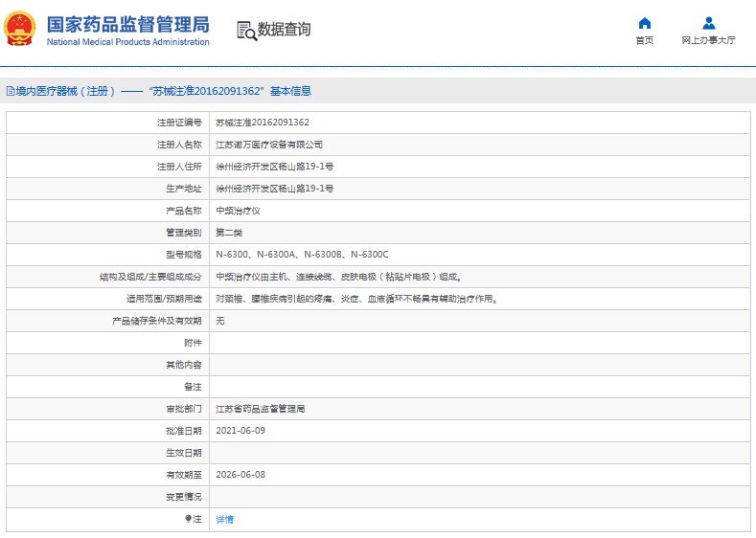Click the 结构及组成 description value
Screen dimensions: 756x538
click(338, 277)
